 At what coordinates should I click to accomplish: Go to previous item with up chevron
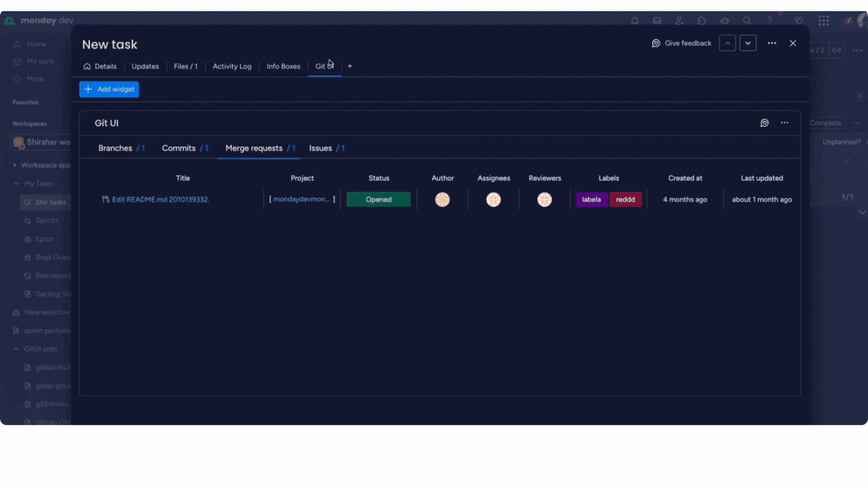[727, 43]
